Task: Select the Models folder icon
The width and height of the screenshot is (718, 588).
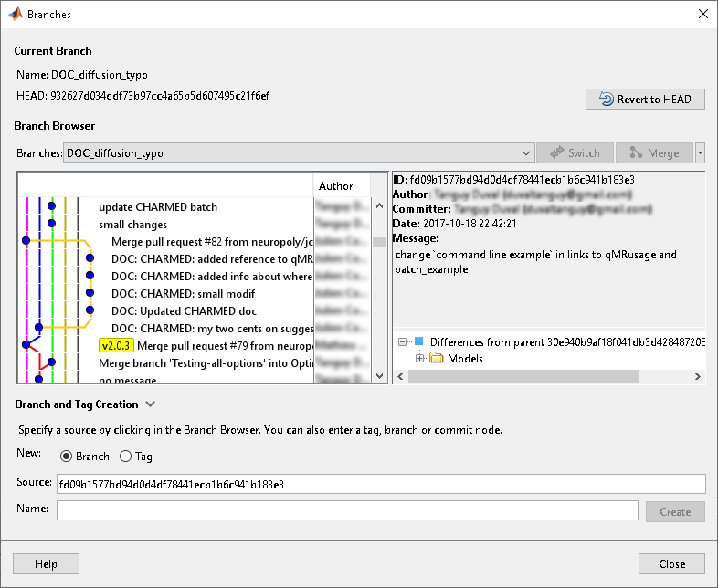Action: pyautogui.click(x=436, y=359)
